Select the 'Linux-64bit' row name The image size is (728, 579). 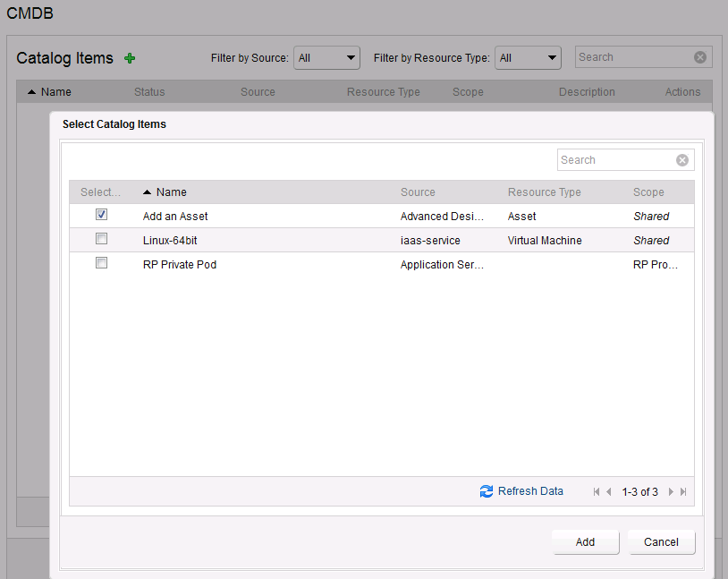click(170, 240)
